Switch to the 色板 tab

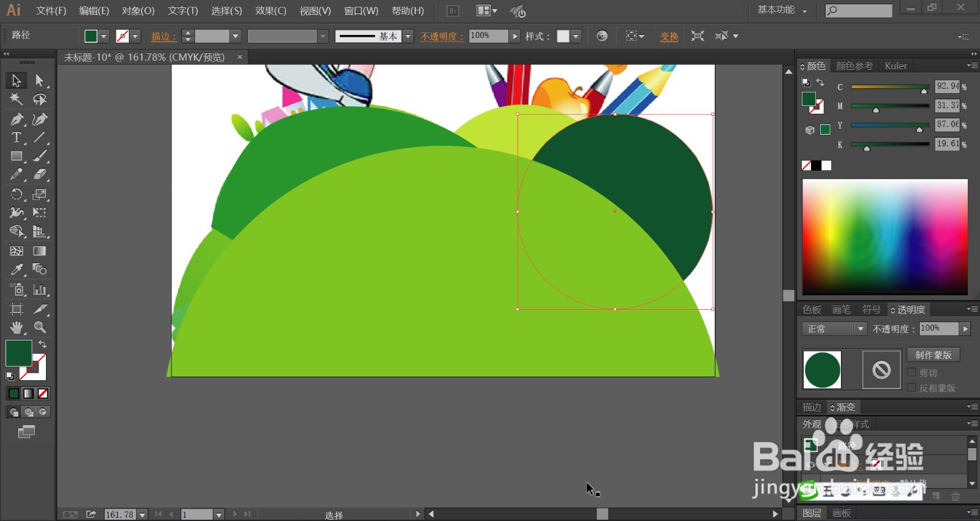tap(812, 310)
